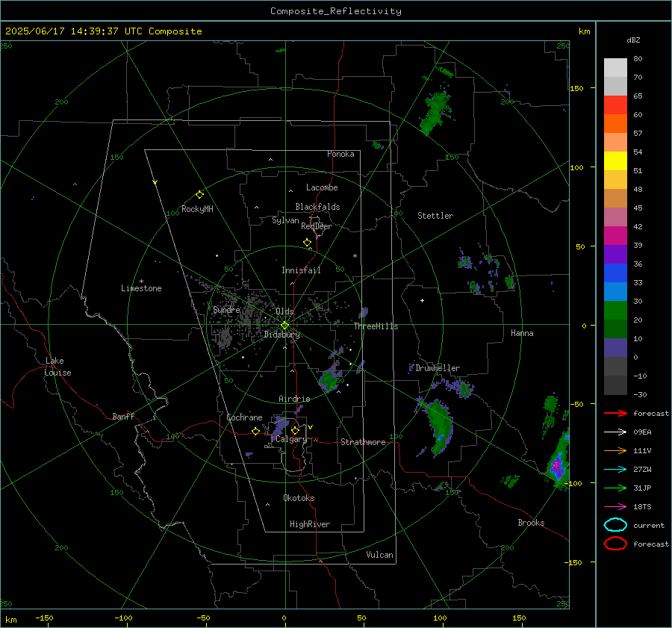Select the Stettler label
The height and width of the screenshot is (628, 672).
(435, 216)
